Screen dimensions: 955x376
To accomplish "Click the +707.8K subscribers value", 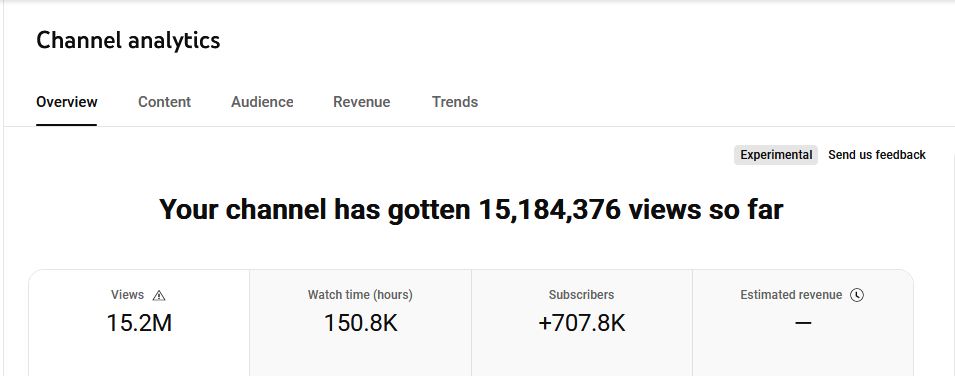I will (x=582, y=323).
